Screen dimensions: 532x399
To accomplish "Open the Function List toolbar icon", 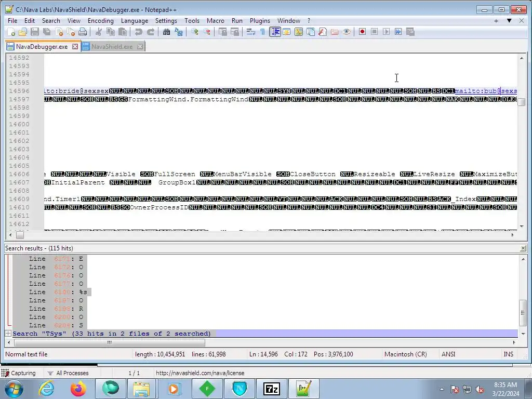I will (323, 32).
